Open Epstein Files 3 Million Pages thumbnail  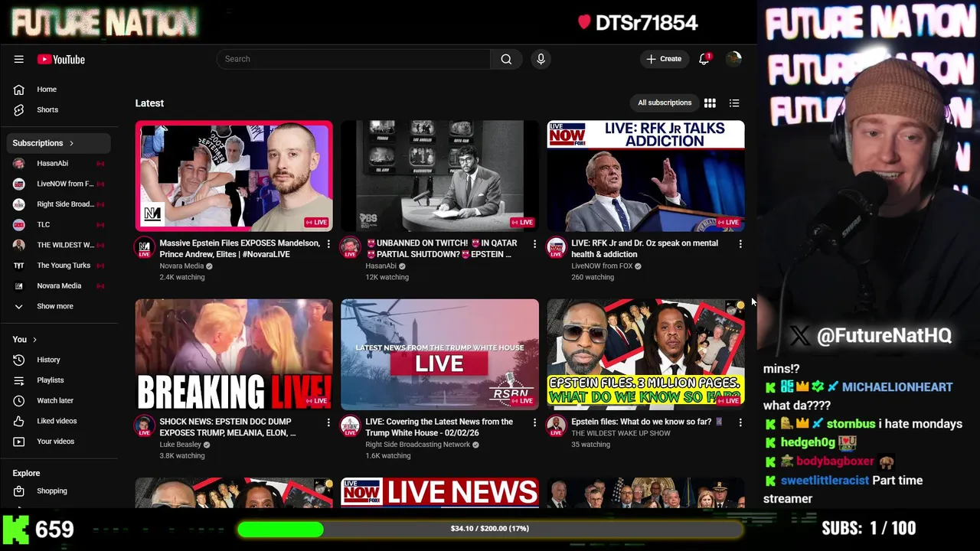(x=645, y=354)
